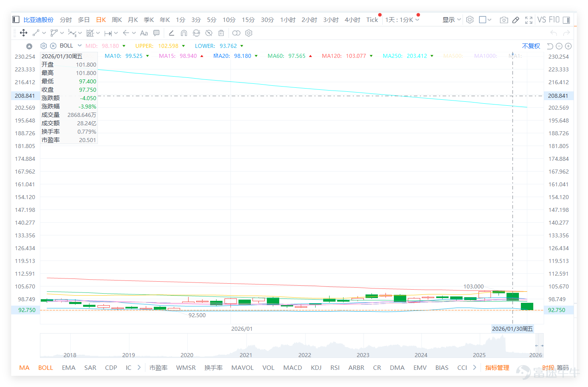The image size is (588, 387).
Task: Toggle the MA main indicator
Action: pos(24,367)
